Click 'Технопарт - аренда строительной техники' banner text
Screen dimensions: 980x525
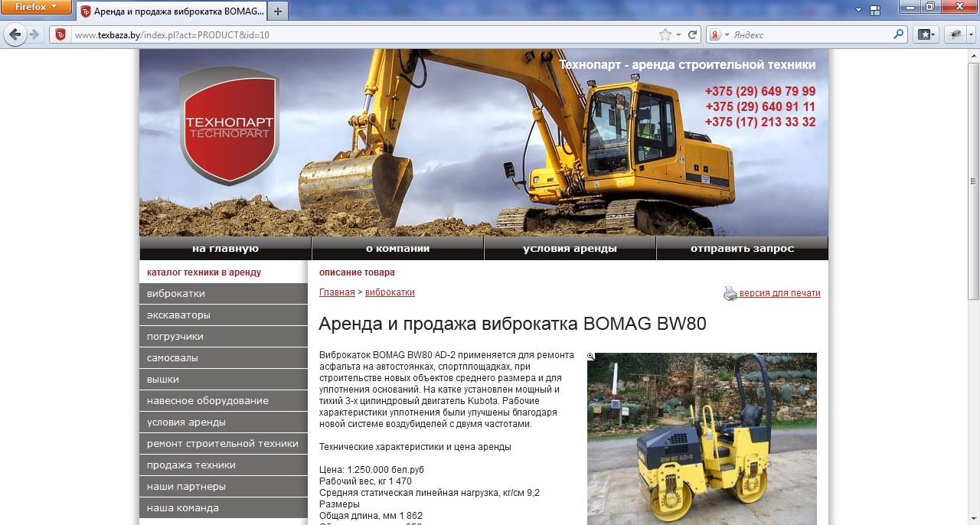pos(688,65)
